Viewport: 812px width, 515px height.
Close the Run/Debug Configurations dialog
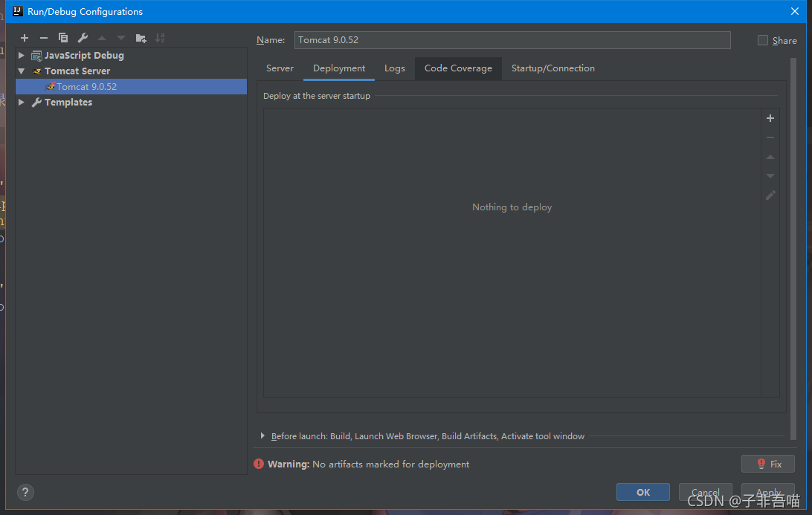click(x=795, y=11)
